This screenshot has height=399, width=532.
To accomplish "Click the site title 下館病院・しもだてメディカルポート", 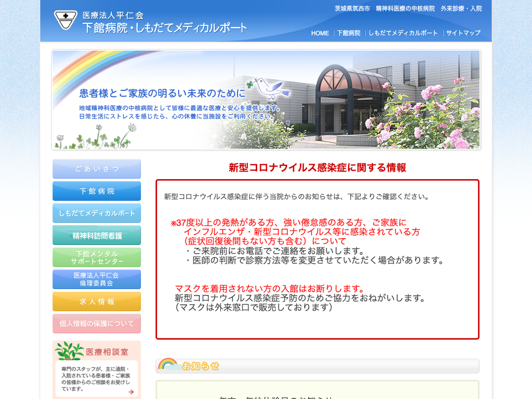I will coord(164,27).
